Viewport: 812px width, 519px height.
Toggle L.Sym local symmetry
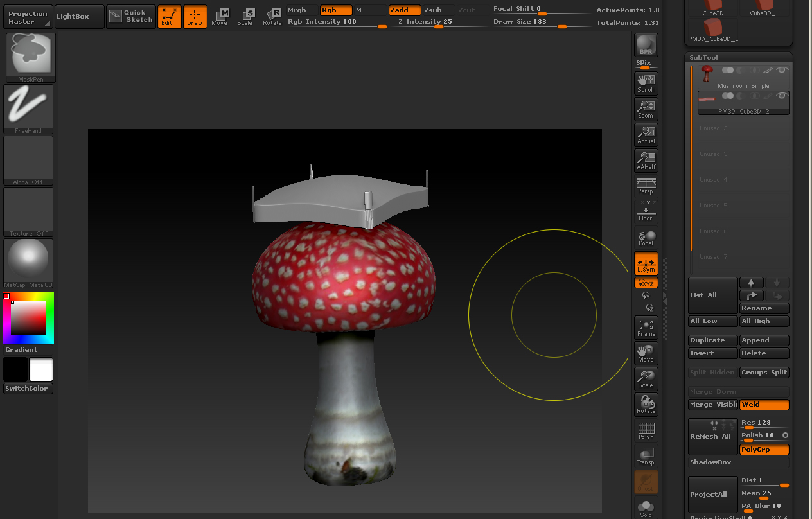coord(646,263)
